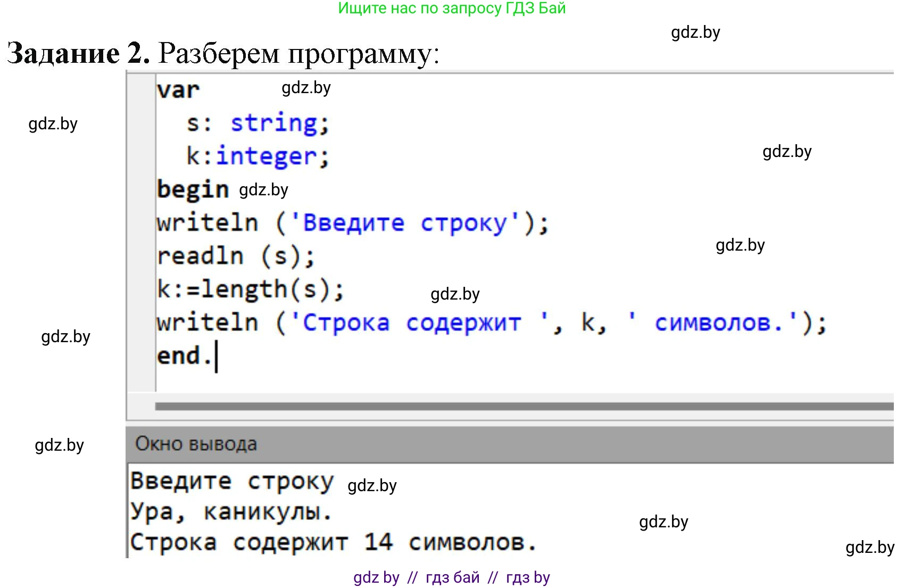Place cursor on the var keyword
Screen dimensions: 905x588
coord(178,89)
